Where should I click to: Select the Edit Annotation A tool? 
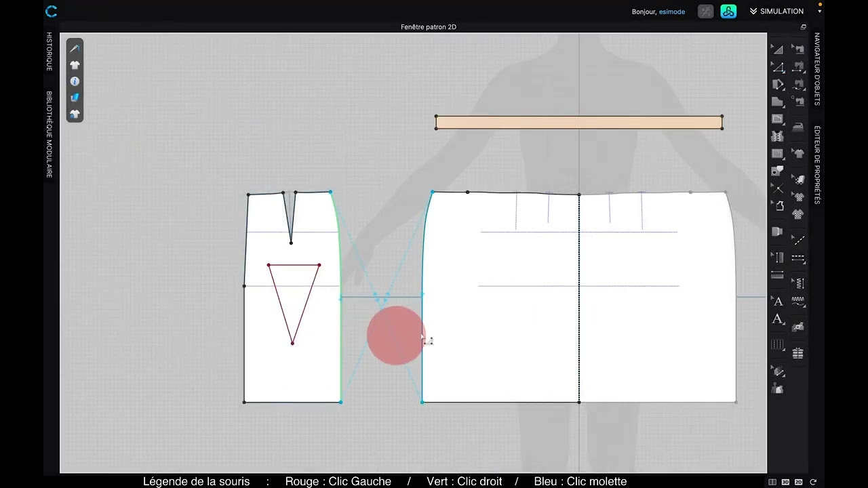(778, 301)
